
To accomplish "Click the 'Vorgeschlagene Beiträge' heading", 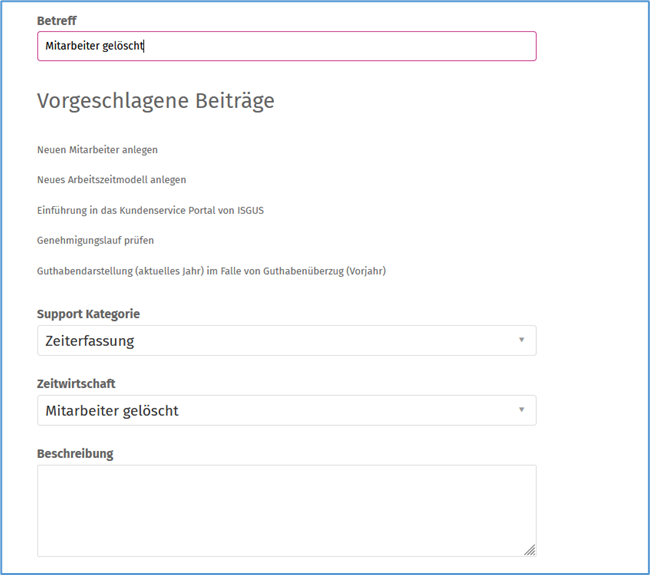I will (156, 101).
